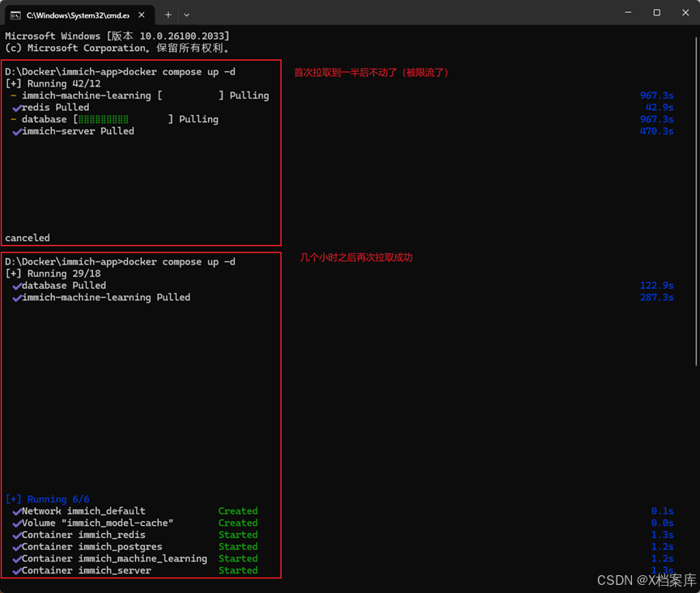The width and height of the screenshot is (700, 593).
Task: Click the 'canceled' text line
Action: click(x=28, y=238)
